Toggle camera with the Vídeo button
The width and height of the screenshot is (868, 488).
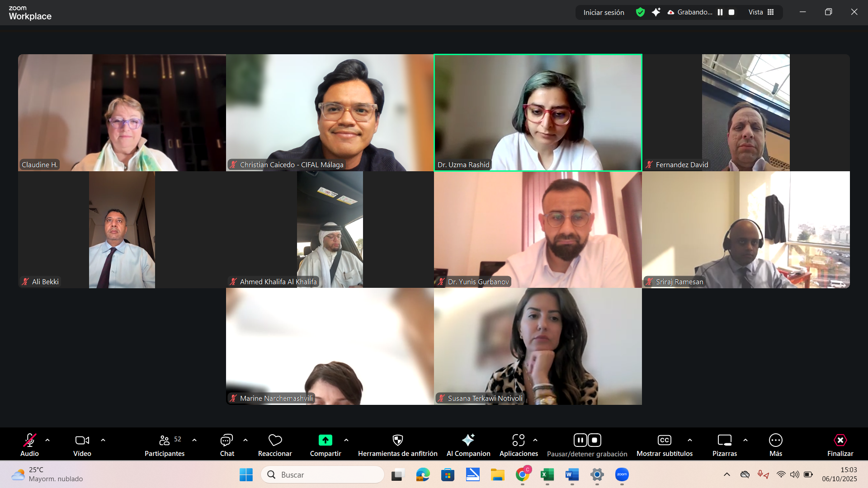(x=82, y=440)
